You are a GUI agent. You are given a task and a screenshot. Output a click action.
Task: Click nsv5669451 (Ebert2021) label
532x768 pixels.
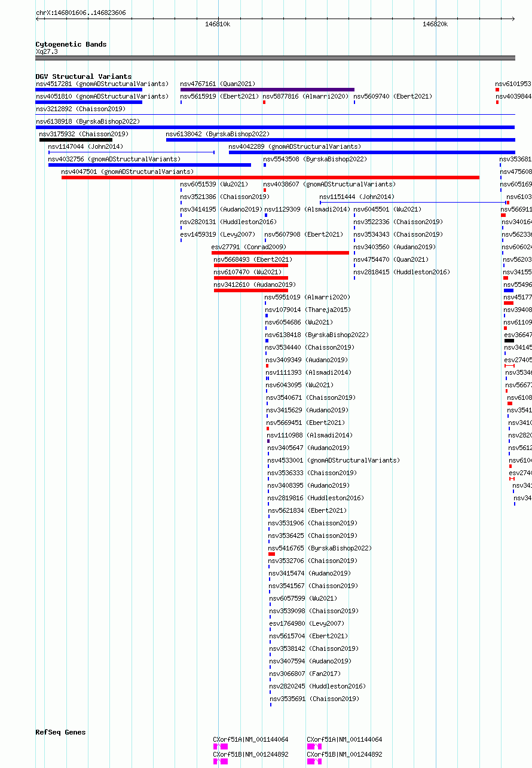point(306,423)
